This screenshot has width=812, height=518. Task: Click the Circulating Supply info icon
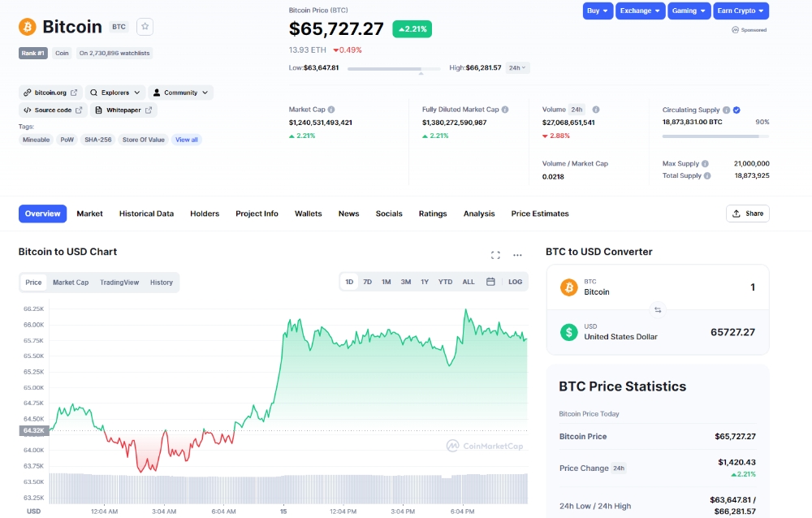[727, 110]
